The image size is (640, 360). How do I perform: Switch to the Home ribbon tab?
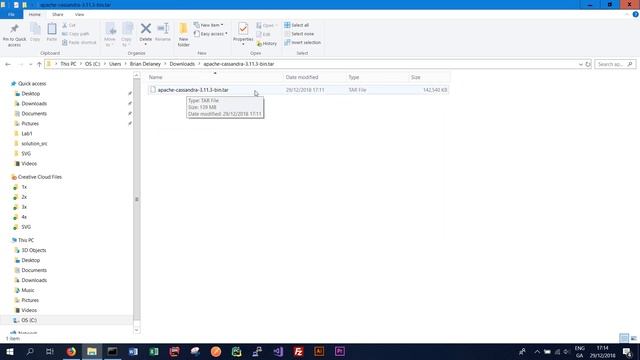35,14
